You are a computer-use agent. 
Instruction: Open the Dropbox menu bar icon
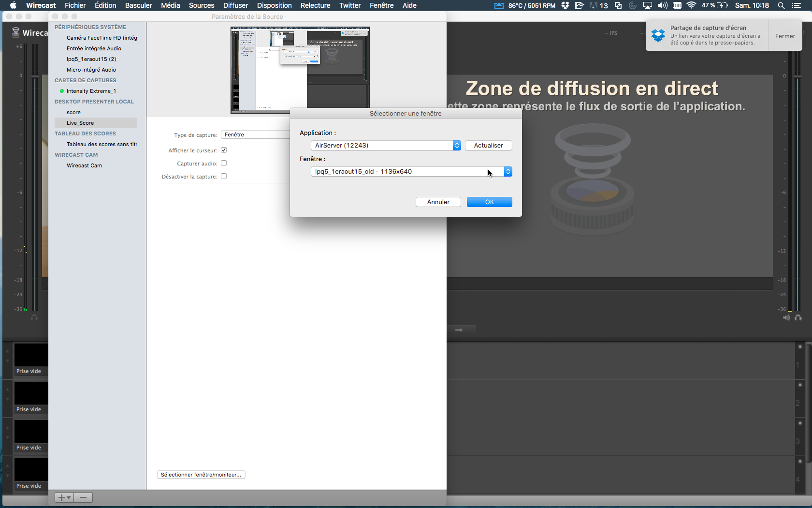coord(565,5)
